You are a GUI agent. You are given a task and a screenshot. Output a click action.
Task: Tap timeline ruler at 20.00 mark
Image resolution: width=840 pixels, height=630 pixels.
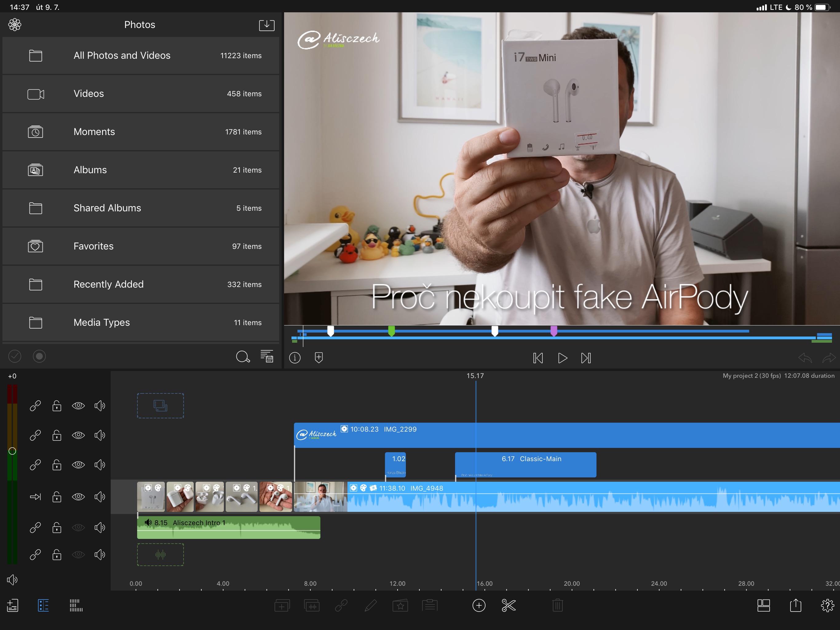pos(572,583)
